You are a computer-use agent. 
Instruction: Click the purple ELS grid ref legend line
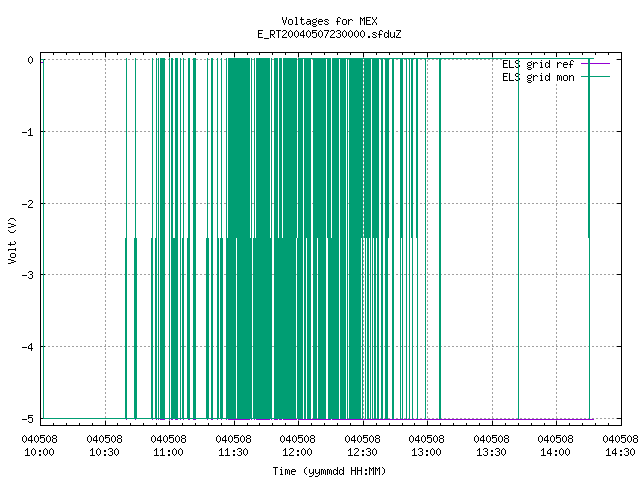[x=596, y=64]
